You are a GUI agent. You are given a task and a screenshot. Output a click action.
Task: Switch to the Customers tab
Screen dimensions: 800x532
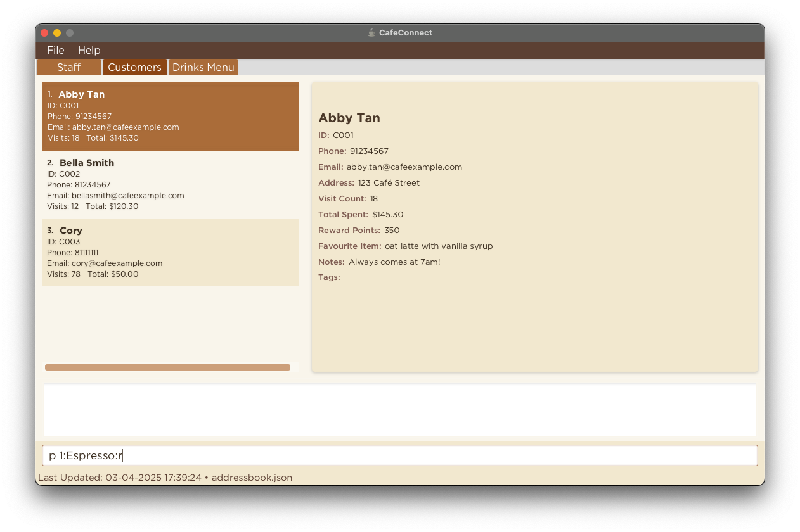[134, 67]
